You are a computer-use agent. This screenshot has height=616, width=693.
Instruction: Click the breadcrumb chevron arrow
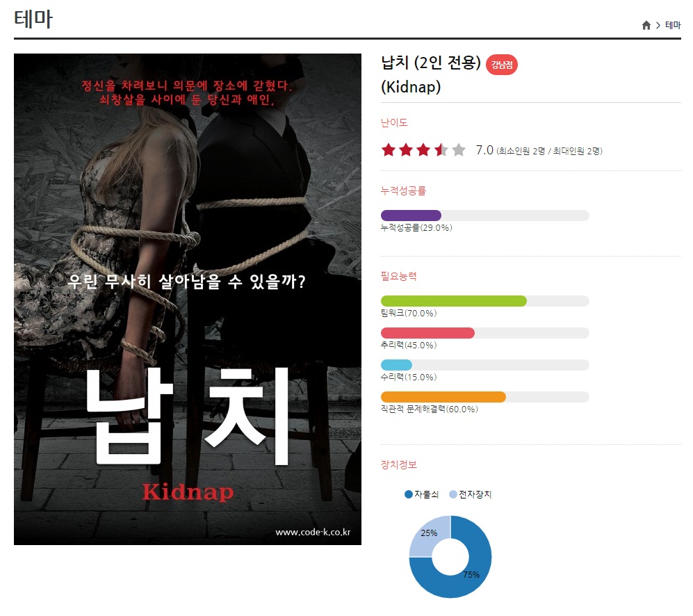658,25
